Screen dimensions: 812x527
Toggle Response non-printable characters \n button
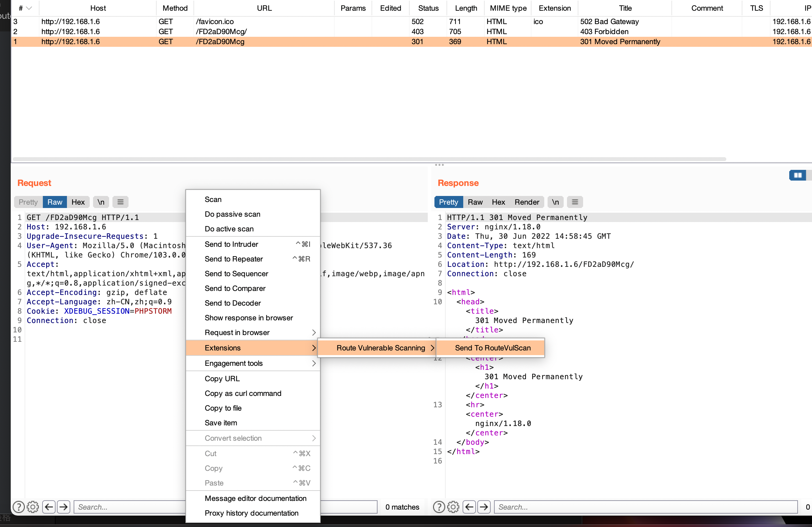pos(555,202)
